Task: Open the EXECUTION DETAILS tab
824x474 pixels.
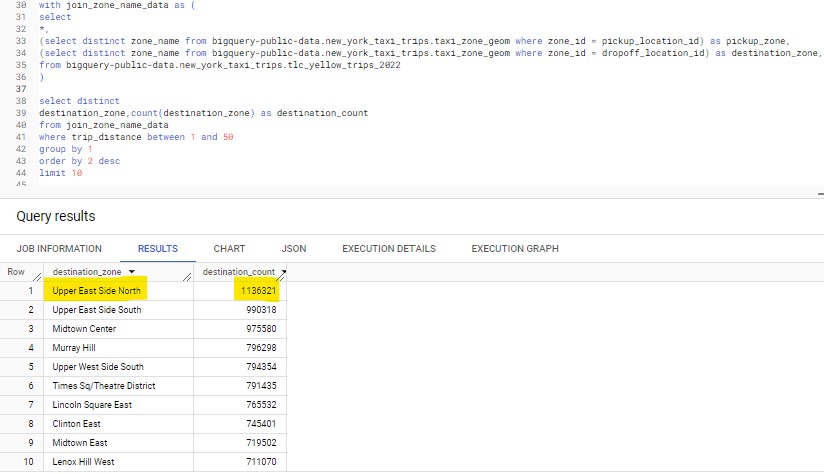Action: pos(388,248)
